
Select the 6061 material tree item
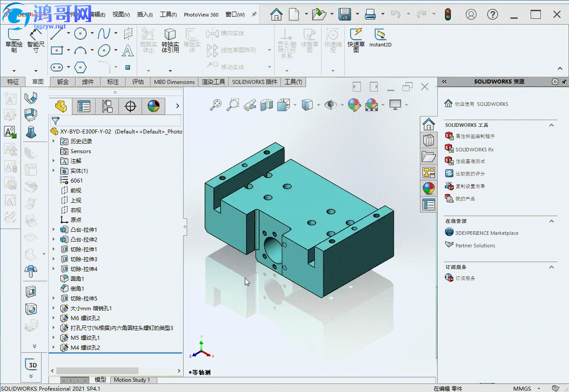pyautogui.click(x=76, y=180)
